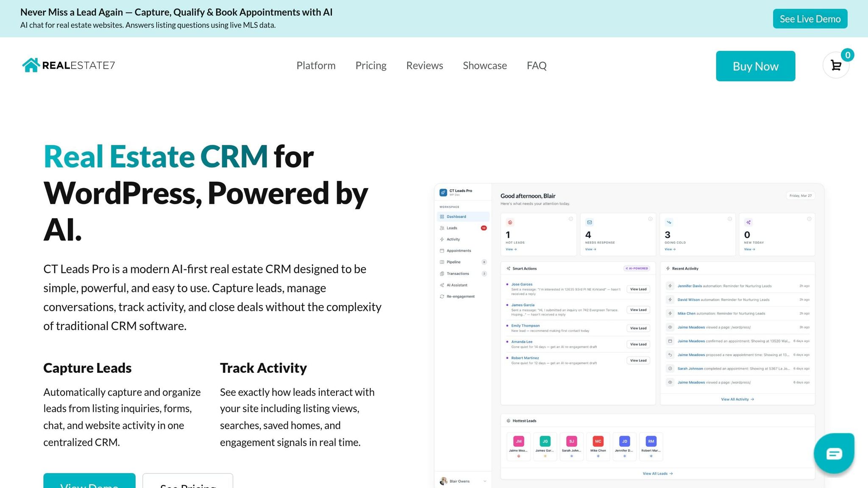
Task: Click View link under Hot Leads
Action: click(x=511, y=250)
